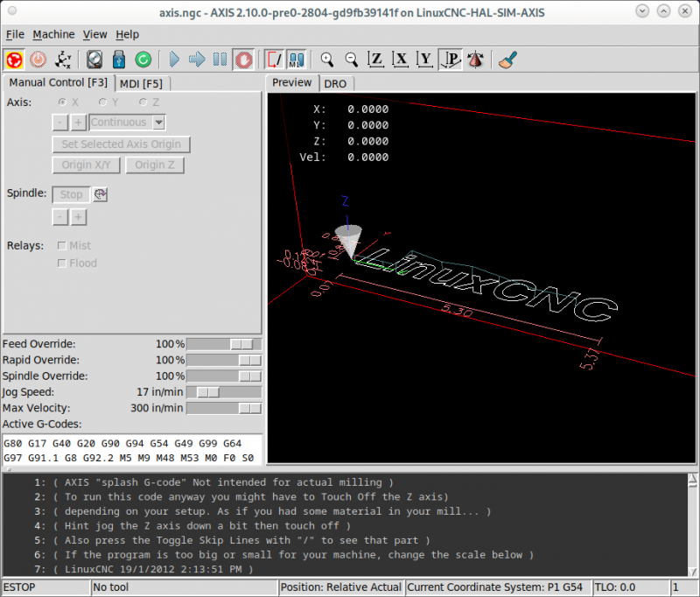This screenshot has width=700, height=597.
Task: Enable the Flood relay checkbox
Action: click(x=62, y=263)
